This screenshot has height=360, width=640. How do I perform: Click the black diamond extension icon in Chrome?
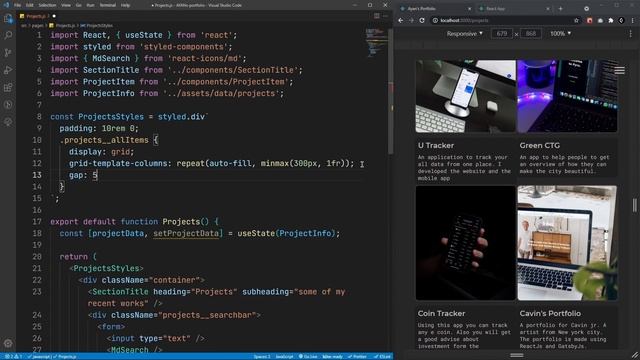(621, 20)
